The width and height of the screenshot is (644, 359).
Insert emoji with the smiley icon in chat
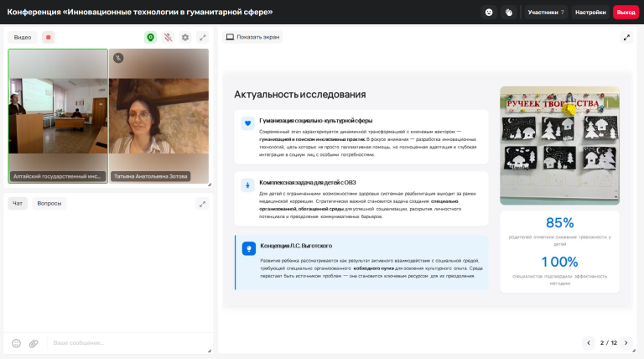17,343
